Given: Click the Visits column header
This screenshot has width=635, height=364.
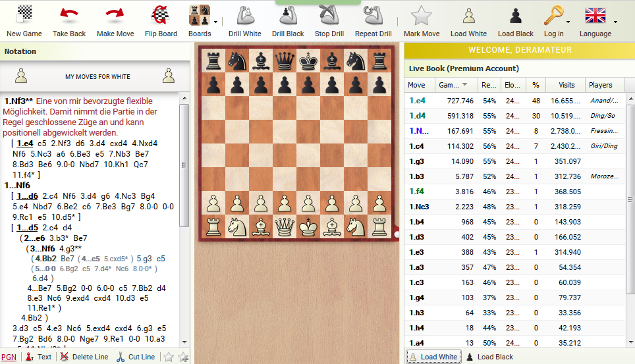Looking at the screenshot, I should point(566,85).
